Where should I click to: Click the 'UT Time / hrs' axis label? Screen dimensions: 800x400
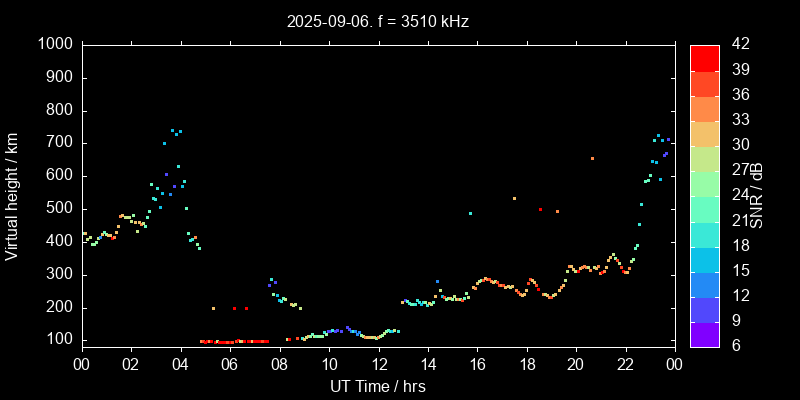(377, 386)
